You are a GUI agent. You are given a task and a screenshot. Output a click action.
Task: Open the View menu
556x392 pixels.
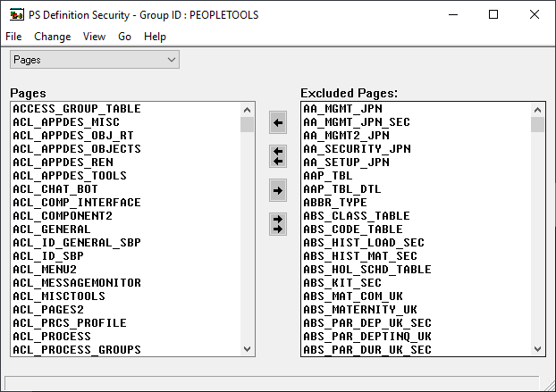(94, 37)
